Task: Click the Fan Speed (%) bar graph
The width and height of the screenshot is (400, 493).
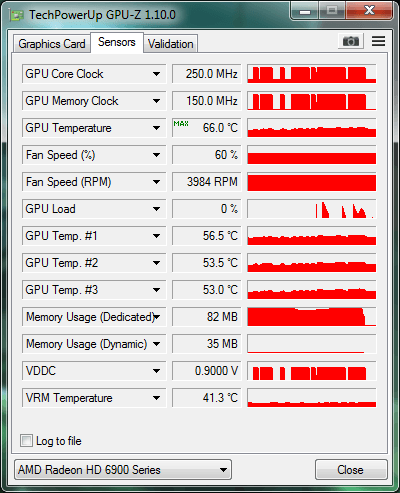Action: pos(312,155)
